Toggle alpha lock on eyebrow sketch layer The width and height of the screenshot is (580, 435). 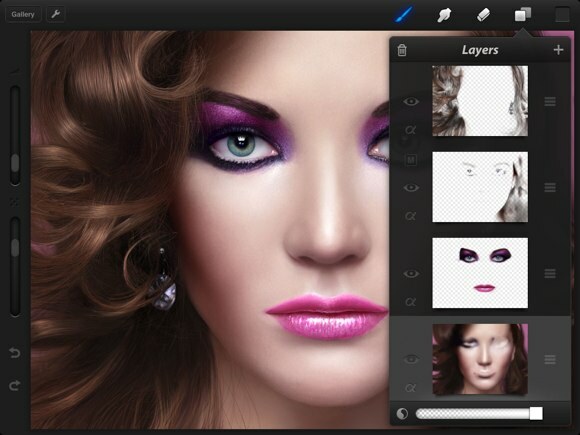411,216
